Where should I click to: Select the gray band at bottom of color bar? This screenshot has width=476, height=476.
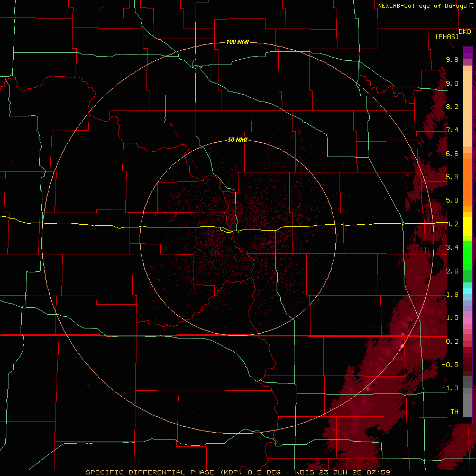(467, 397)
